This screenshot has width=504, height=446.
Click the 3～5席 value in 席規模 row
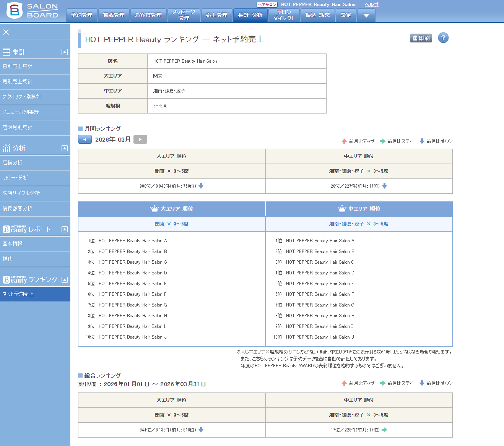tap(160, 106)
